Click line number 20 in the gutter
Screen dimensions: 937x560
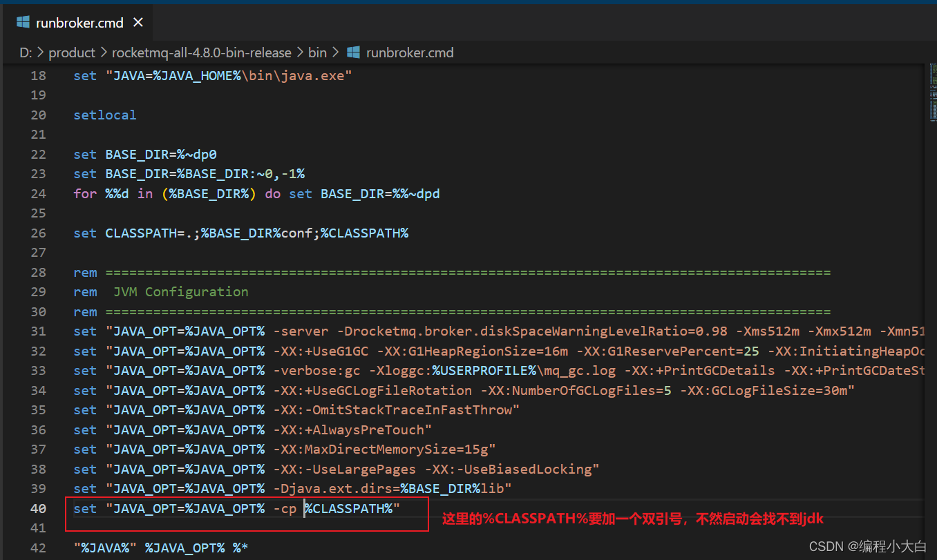[38, 115]
